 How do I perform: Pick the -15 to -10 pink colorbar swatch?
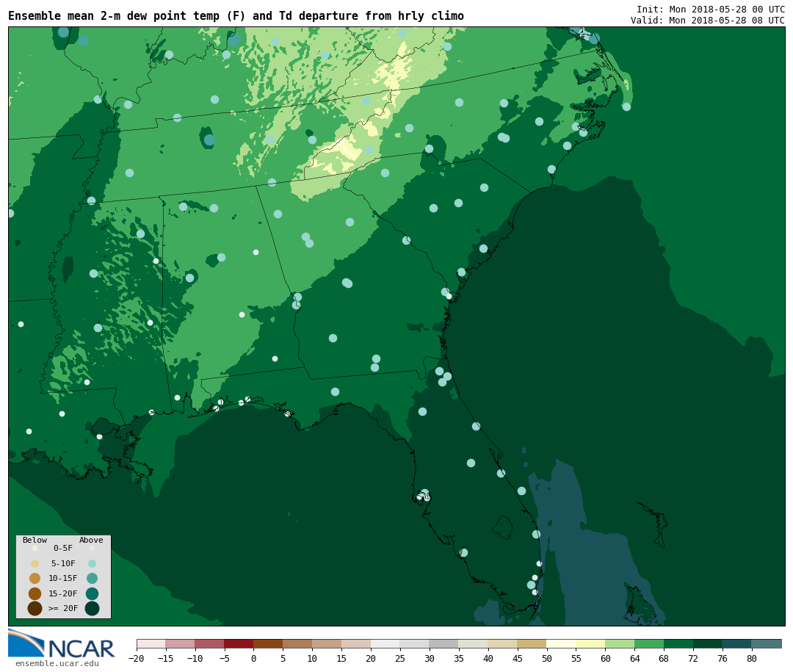(180, 643)
